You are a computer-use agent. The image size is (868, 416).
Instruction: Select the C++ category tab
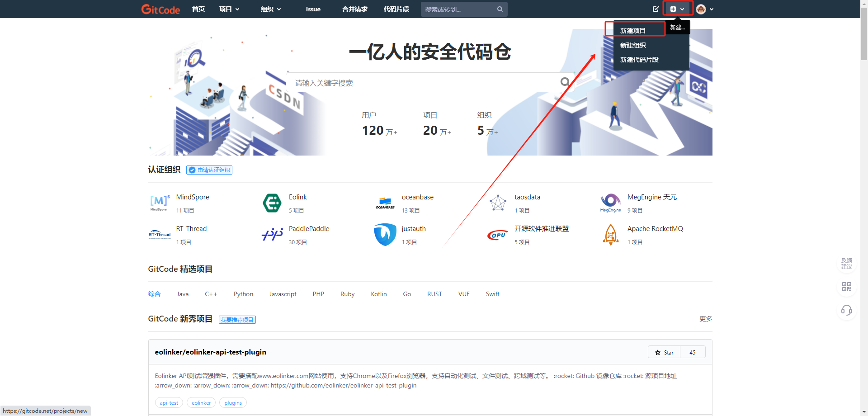click(211, 294)
